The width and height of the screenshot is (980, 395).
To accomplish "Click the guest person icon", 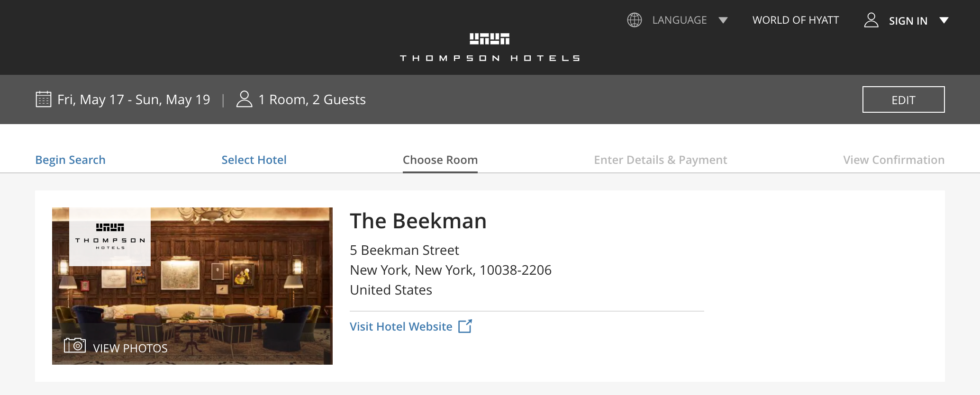I will pyautogui.click(x=244, y=99).
